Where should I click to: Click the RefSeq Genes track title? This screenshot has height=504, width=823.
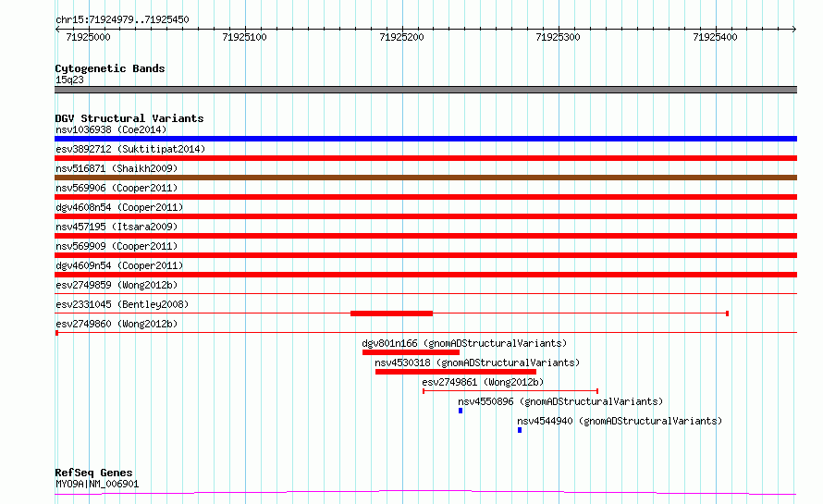point(93,473)
